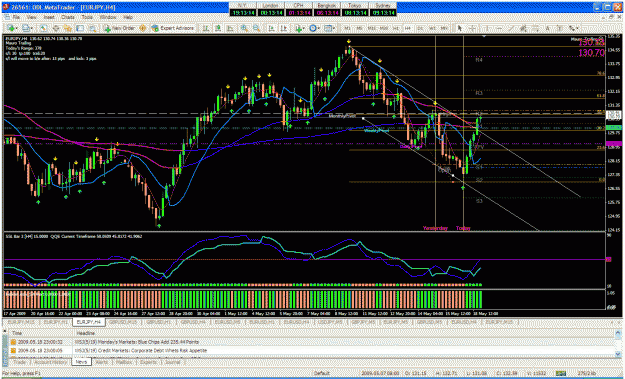Select the M15 timeframe button

click(371, 28)
